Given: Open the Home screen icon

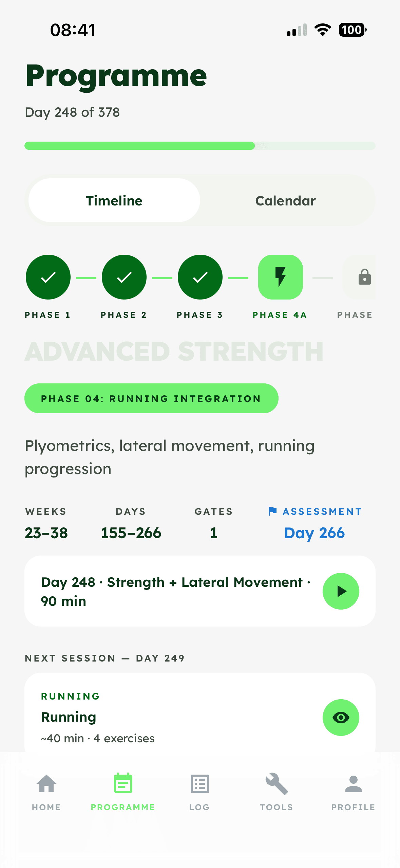Looking at the screenshot, I should [46, 784].
